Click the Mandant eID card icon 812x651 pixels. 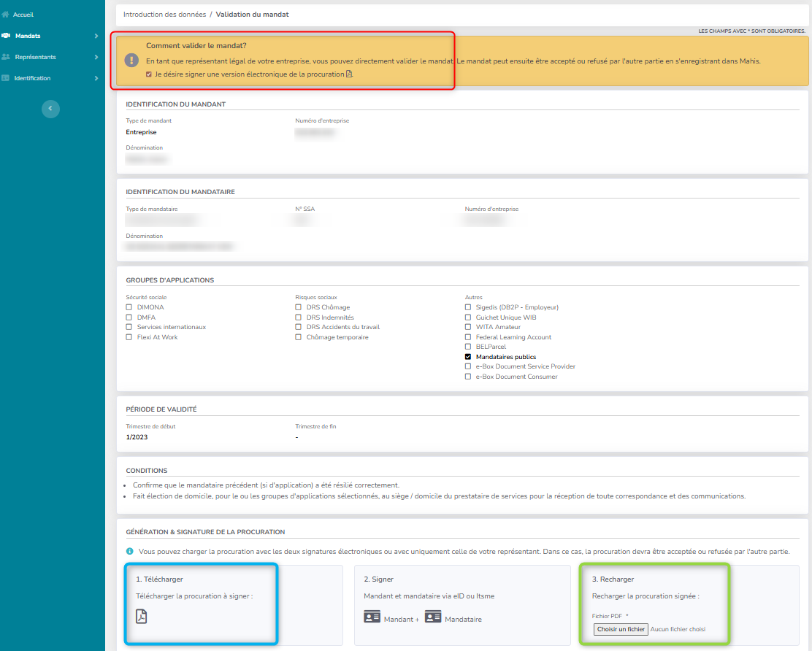tap(372, 617)
